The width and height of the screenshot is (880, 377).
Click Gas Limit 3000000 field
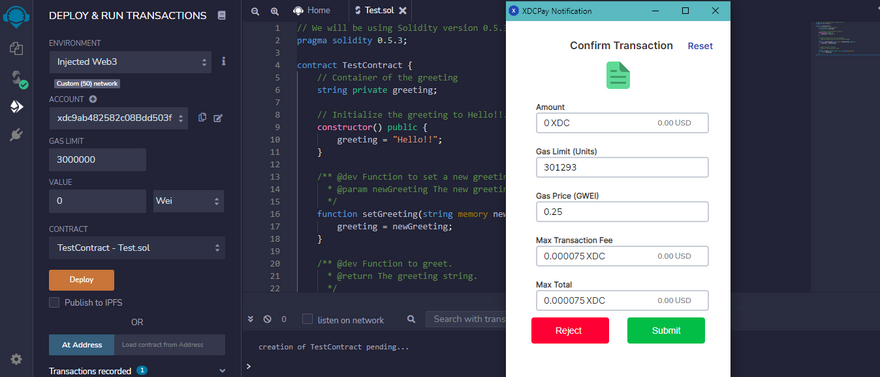[98, 159]
